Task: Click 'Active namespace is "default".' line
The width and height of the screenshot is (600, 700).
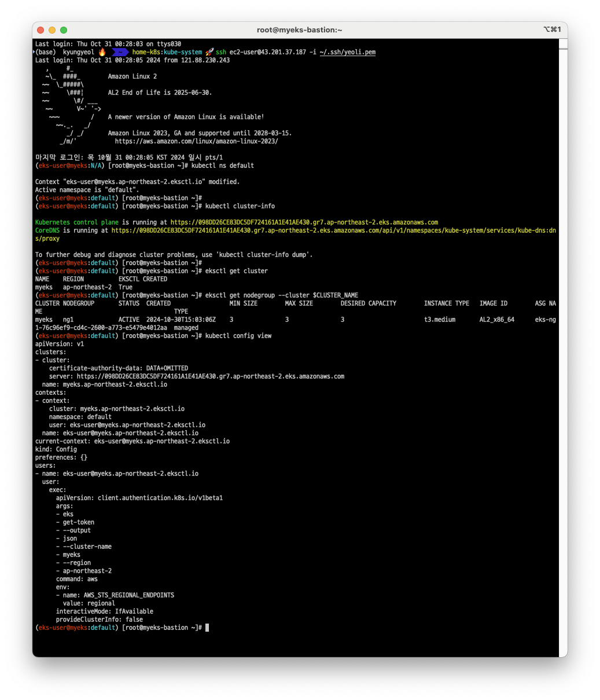Action: [87, 190]
